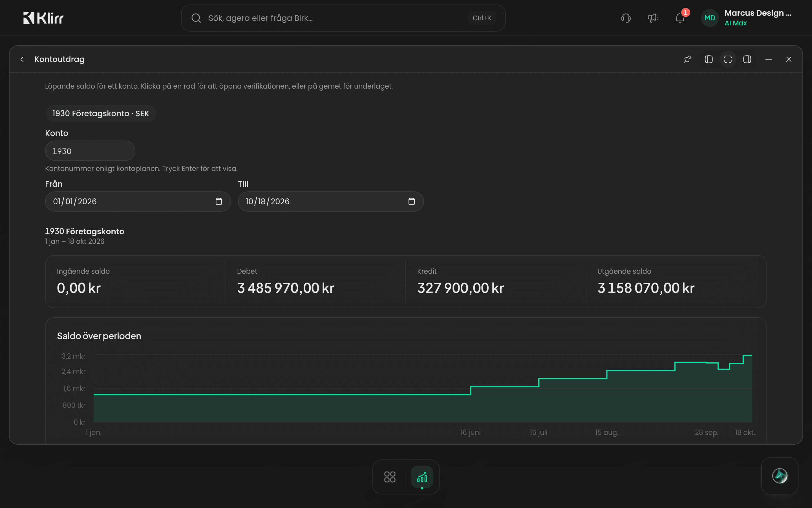Click the Kredit 327 900,00 kr value
The height and width of the screenshot is (508, 812).
pos(460,288)
